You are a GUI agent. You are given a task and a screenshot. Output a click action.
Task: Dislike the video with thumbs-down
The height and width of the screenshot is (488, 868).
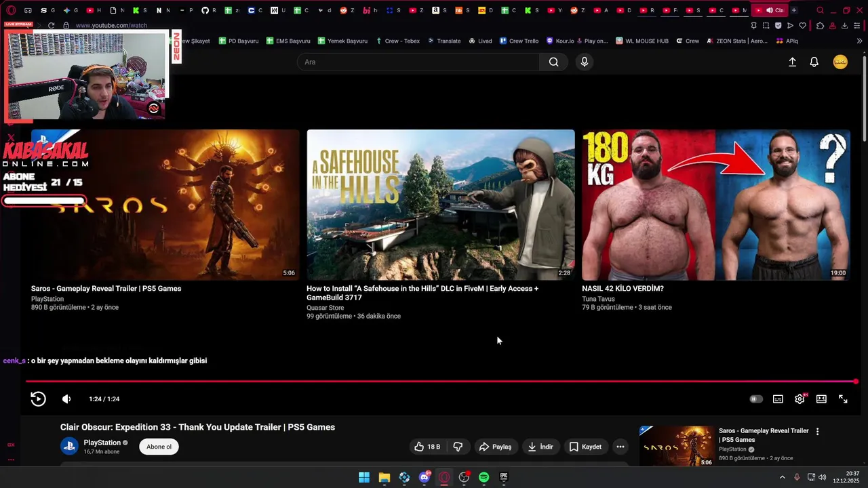458,447
